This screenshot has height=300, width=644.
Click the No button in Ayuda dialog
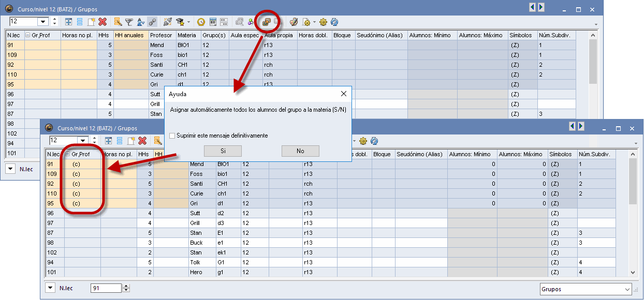pyautogui.click(x=300, y=151)
